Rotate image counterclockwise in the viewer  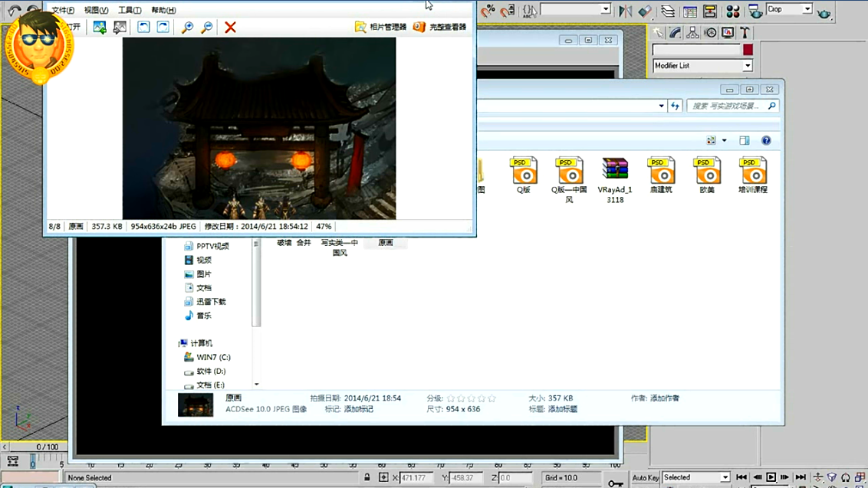tap(143, 27)
